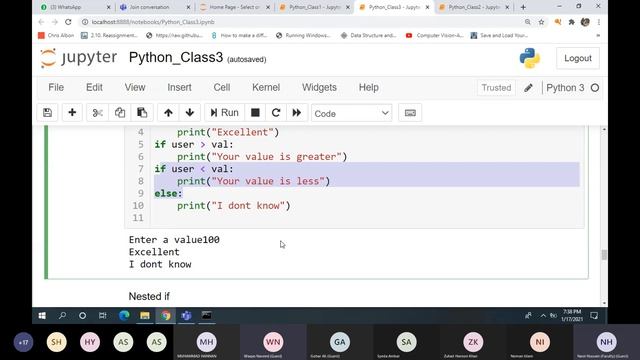Open the browser zoom magnifier icon
This screenshot has height=360, width=640.
[x=528, y=22]
